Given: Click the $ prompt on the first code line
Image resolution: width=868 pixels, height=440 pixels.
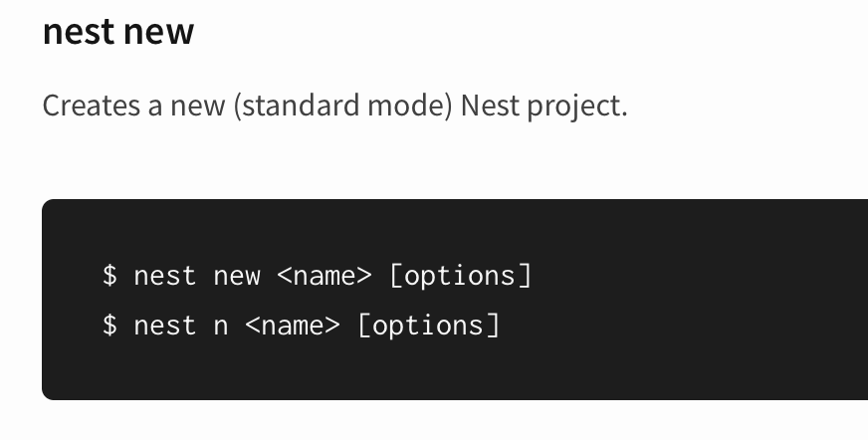Looking at the screenshot, I should [109, 275].
